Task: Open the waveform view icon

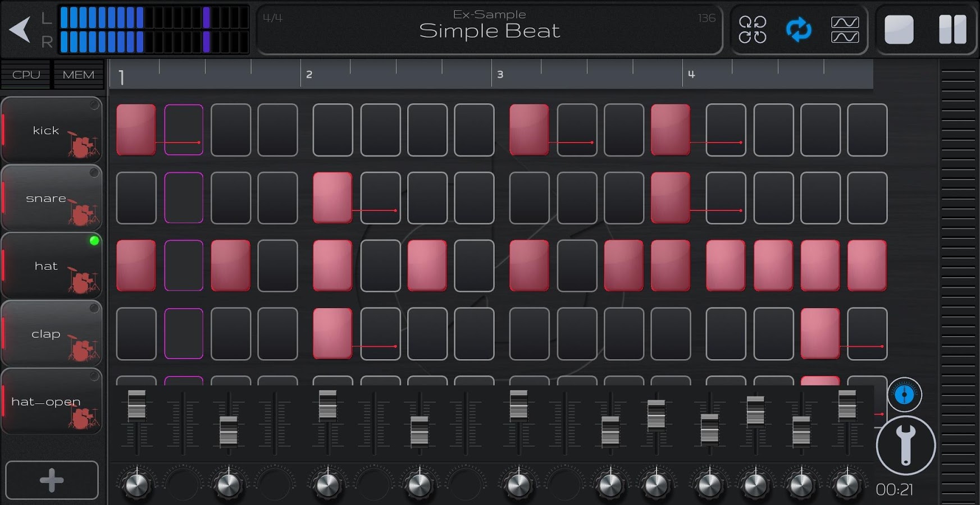Action: point(845,30)
